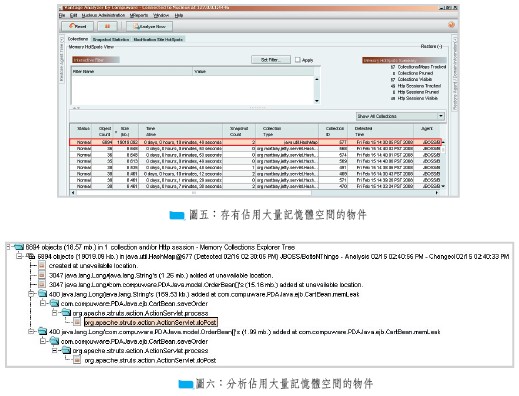Collapse the first 400 java.lang.Long String's node
Image resolution: width=519 pixels, height=396 pixels.
pos(31,294)
